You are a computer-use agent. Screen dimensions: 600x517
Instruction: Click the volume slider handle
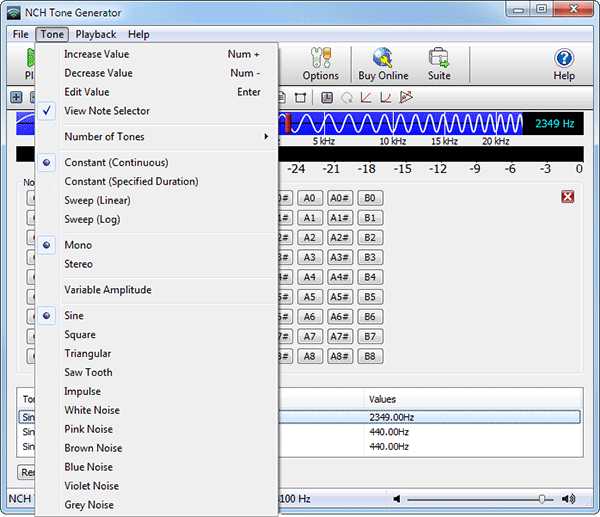[x=541, y=499]
